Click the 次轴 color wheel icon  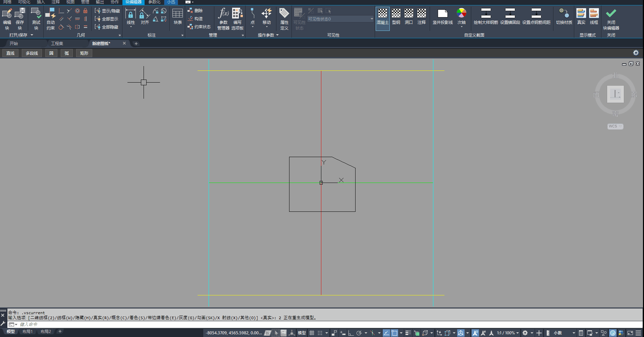click(x=462, y=17)
